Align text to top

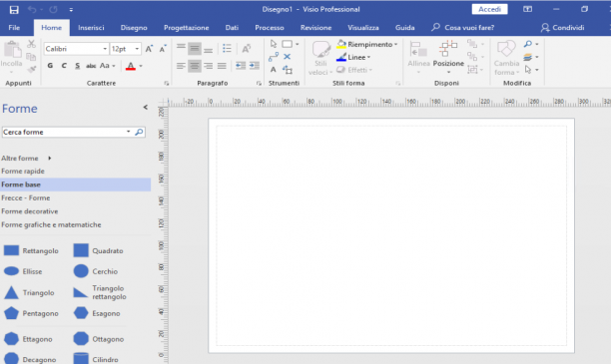tap(181, 48)
